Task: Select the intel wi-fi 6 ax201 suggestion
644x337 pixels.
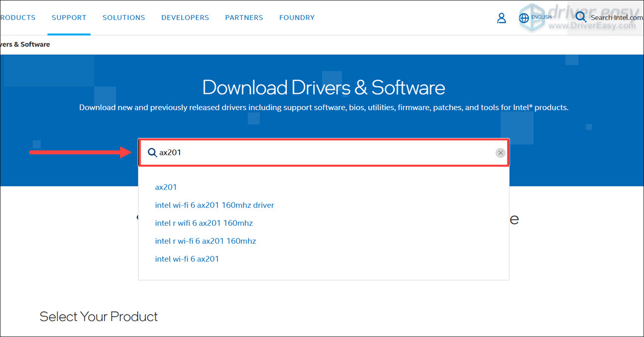Action: coord(187,259)
